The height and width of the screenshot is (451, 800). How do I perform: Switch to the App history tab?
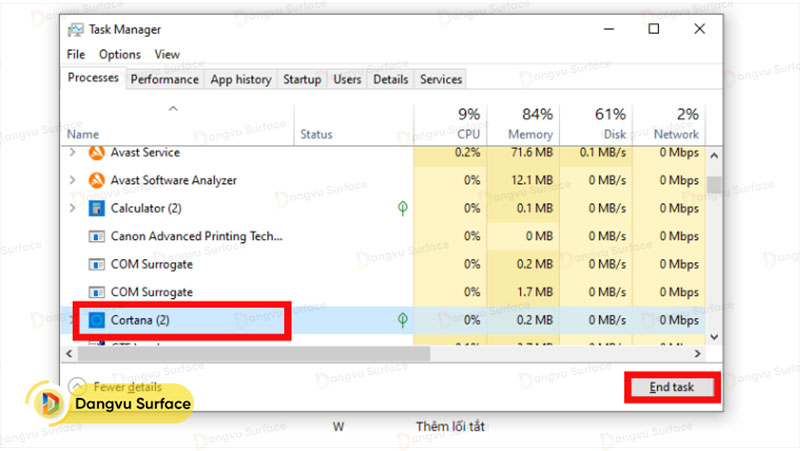(x=241, y=80)
